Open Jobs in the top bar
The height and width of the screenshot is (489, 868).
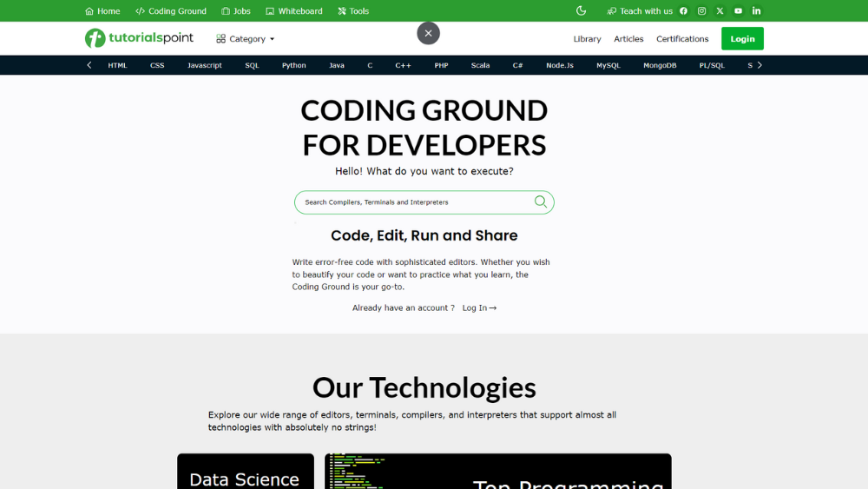point(236,11)
